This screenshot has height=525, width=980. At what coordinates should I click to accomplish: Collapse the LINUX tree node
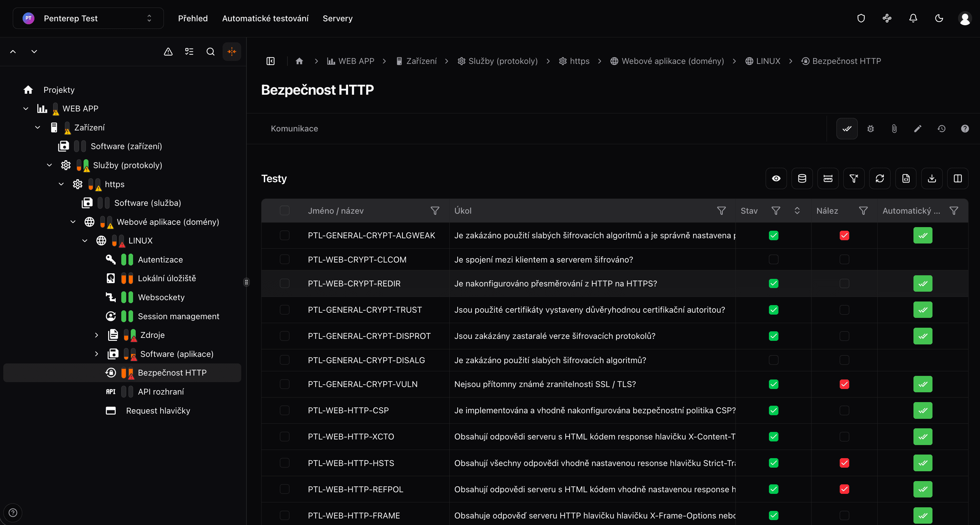[85, 241]
